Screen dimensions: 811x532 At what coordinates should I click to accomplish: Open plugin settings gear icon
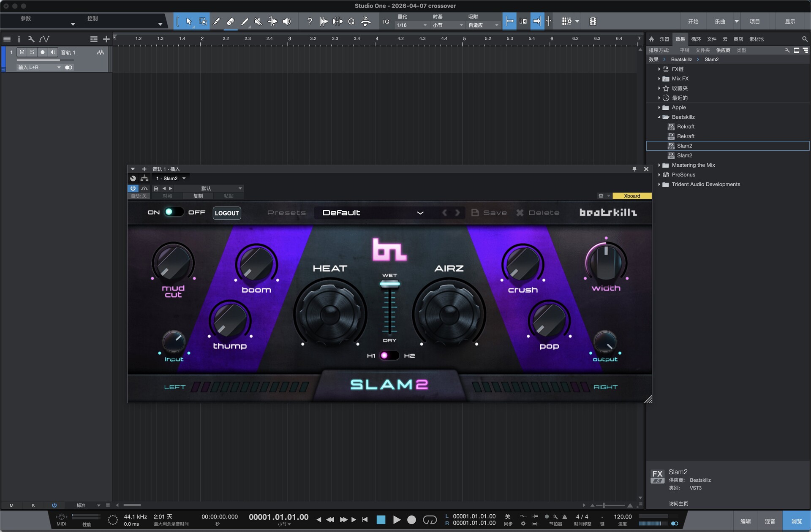[x=601, y=196]
